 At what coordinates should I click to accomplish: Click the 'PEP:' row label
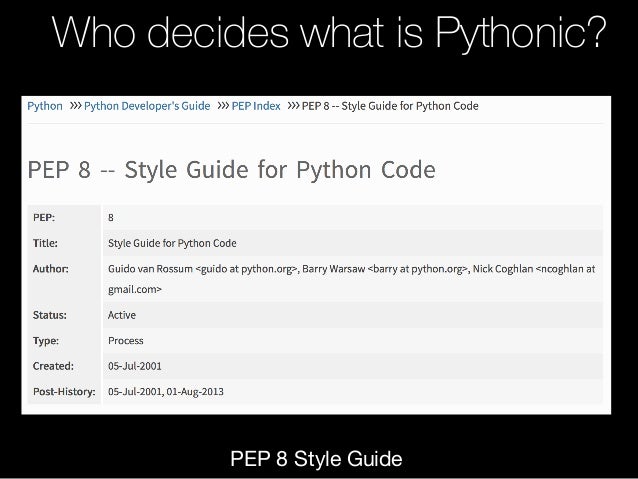coord(44,217)
